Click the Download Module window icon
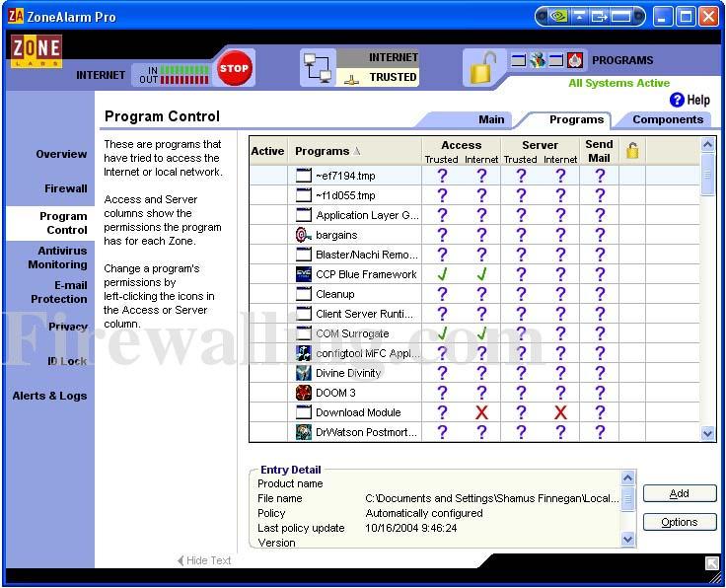 click(x=303, y=412)
